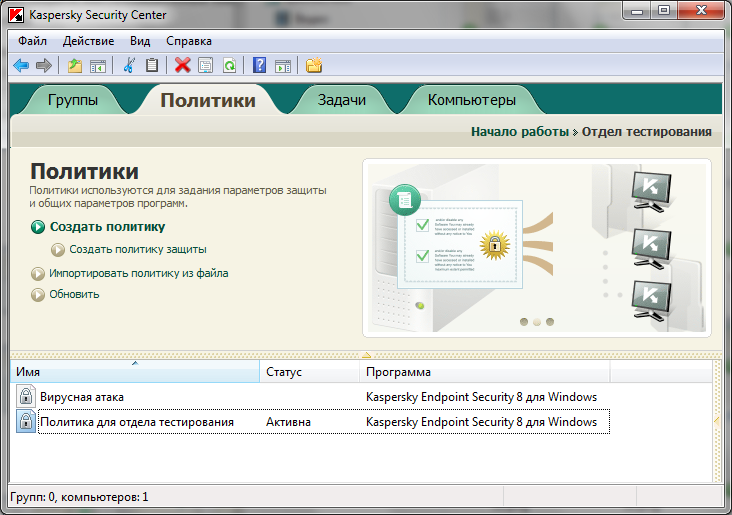732x515 pixels.
Task: Click the Активна status cell
Action: pyautogui.click(x=288, y=422)
